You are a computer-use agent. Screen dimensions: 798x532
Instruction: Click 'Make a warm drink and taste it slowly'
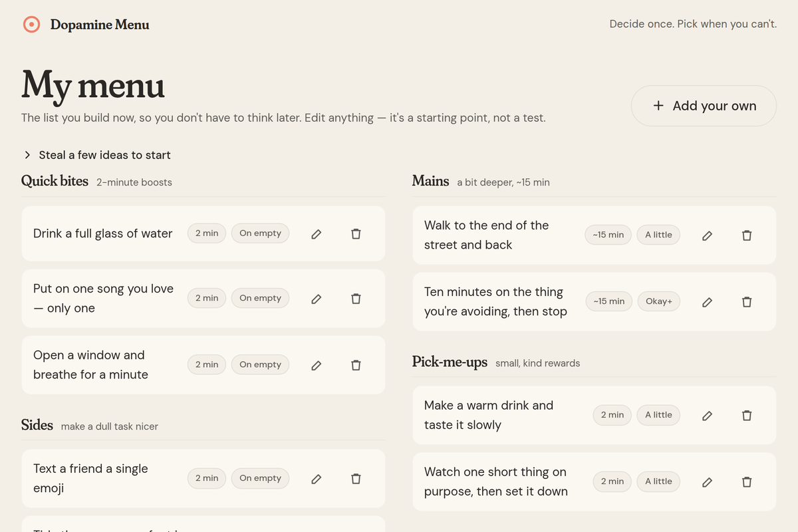pos(489,415)
